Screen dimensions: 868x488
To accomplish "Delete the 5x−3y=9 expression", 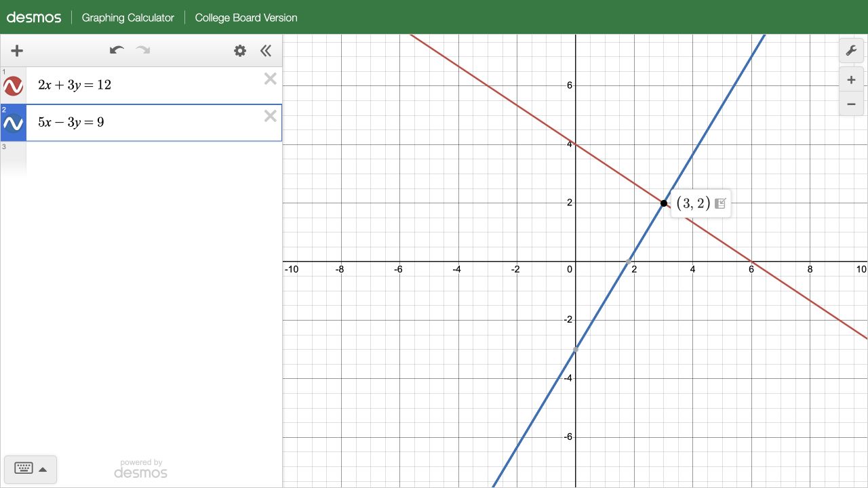I will click(x=271, y=116).
